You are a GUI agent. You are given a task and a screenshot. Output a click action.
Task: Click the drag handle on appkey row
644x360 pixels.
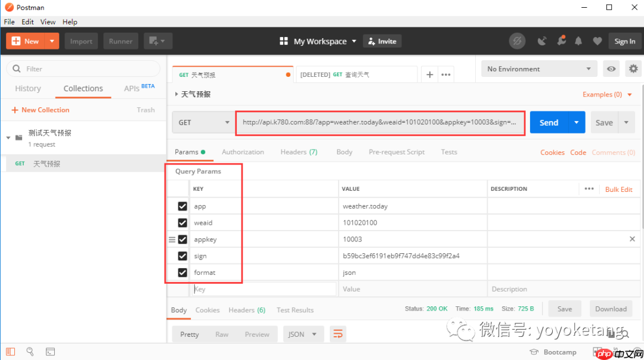coord(172,240)
